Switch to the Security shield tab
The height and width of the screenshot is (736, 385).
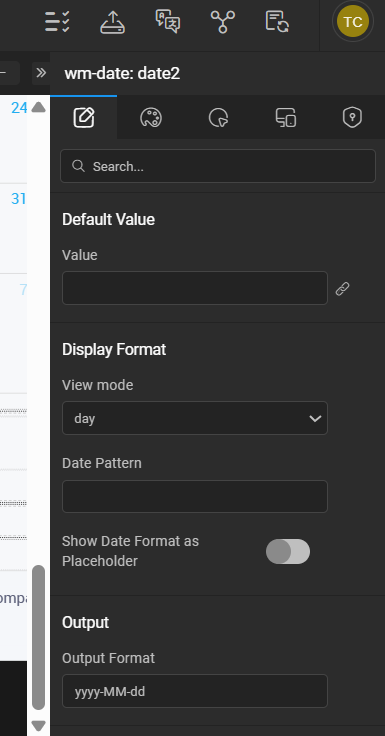pos(352,117)
